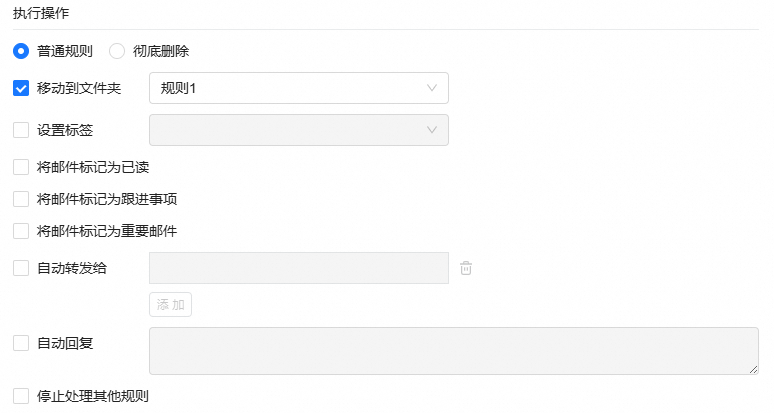Click inside the 自动回复 text area
The width and height of the screenshot is (774, 413).
(453, 351)
